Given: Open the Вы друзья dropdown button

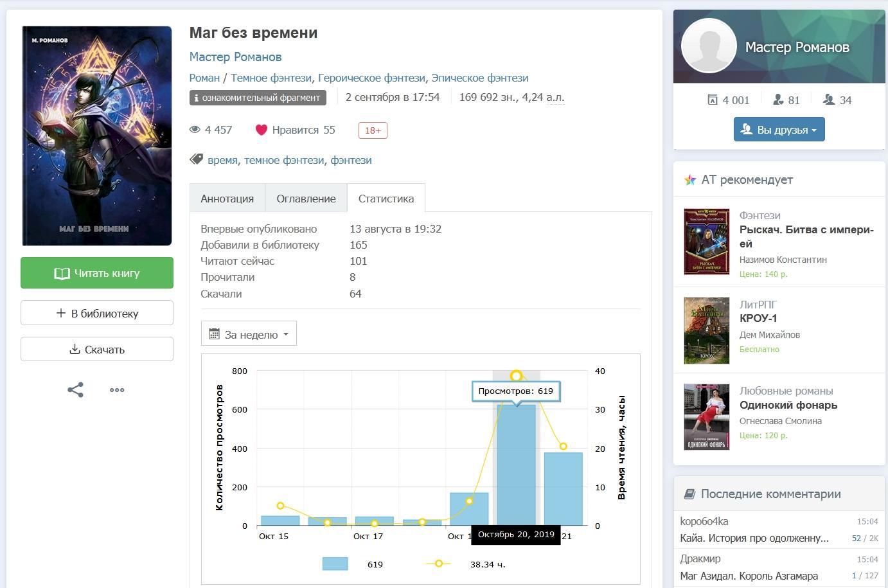Looking at the screenshot, I should point(779,130).
